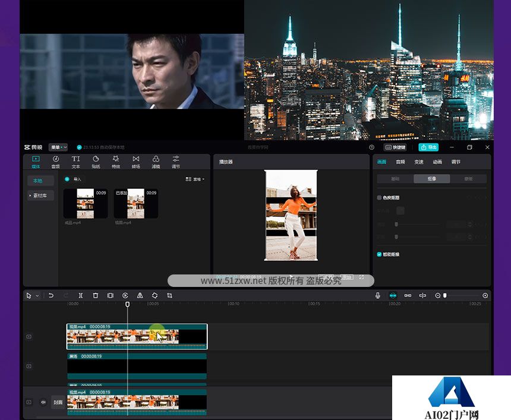
Task: Toggle the preview axis icon
Action: click(x=422, y=295)
